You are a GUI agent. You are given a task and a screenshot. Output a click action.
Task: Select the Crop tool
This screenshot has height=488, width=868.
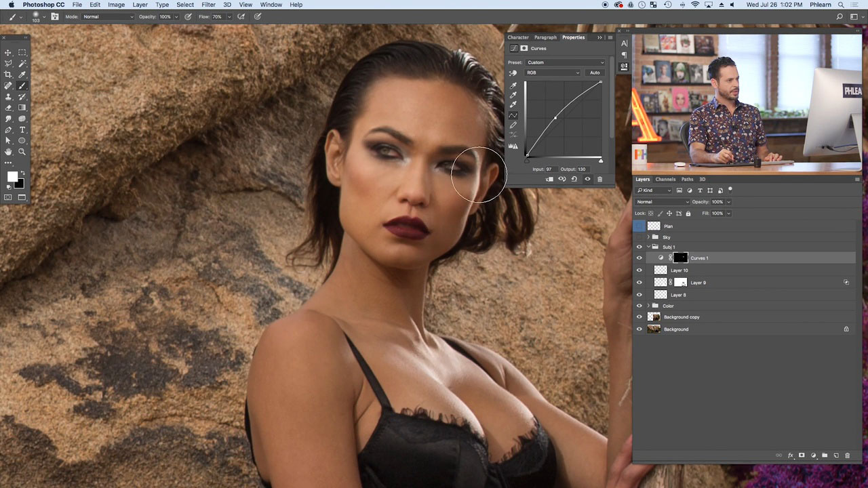pyautogui.click(x=8, y=75)
